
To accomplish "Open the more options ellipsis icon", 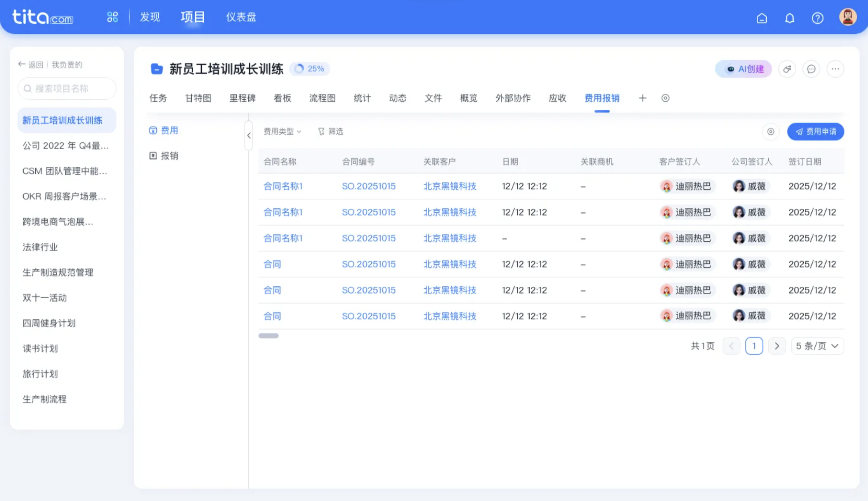I will [x=835, y=69].
